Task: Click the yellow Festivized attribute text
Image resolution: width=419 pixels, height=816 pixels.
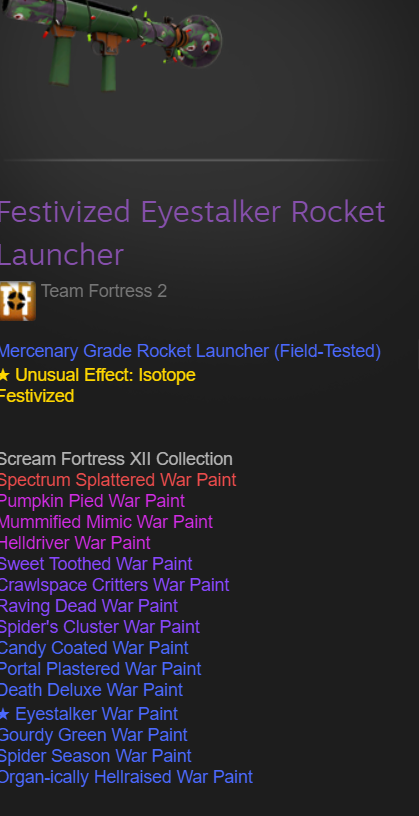Action: (x=37, y=396)
